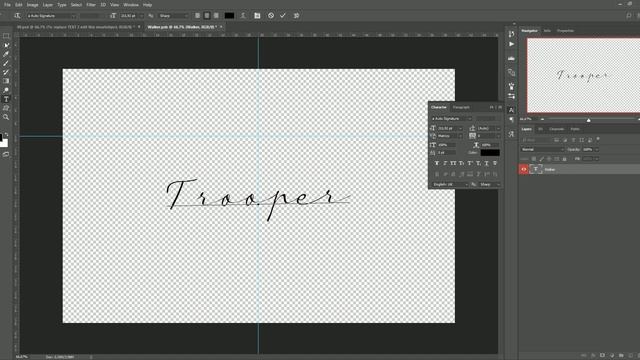Switch to the first document tab
This screenshot has height=360, width=640.
click(x=77, y=27)
